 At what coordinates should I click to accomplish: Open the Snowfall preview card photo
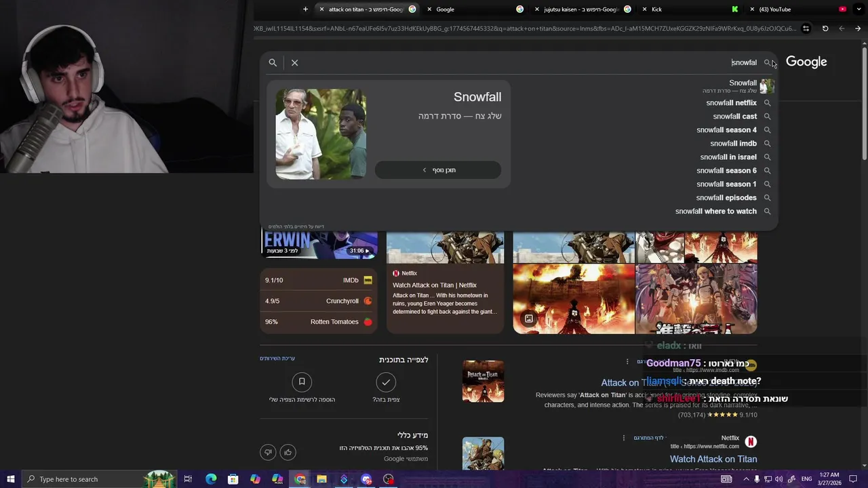[x=321, y=134]
